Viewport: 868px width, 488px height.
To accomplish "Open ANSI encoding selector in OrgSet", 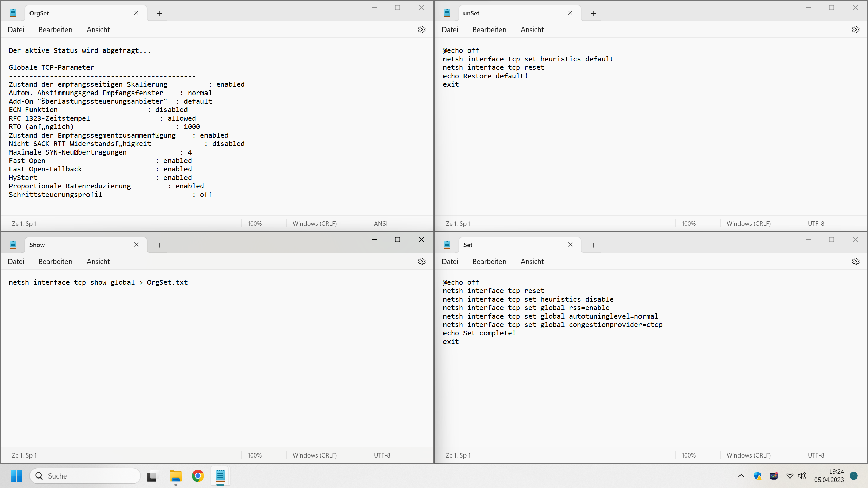I will coord(380,224).
